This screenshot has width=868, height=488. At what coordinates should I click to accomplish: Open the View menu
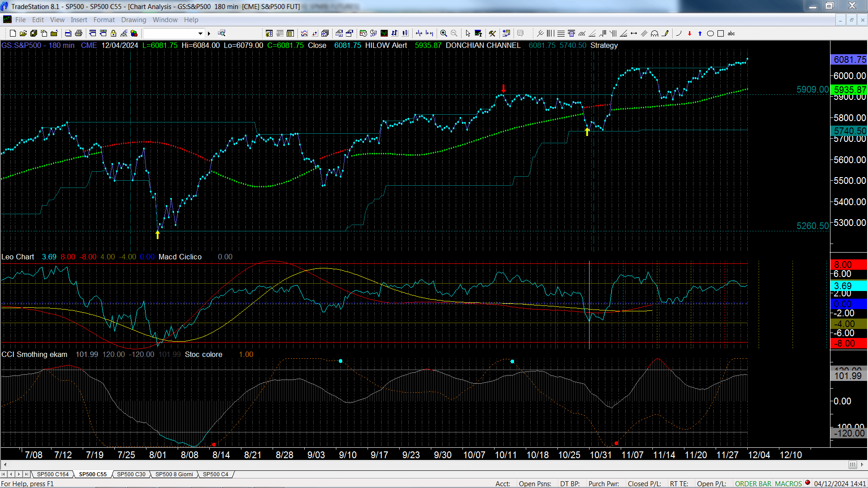[x=57, y=20]
